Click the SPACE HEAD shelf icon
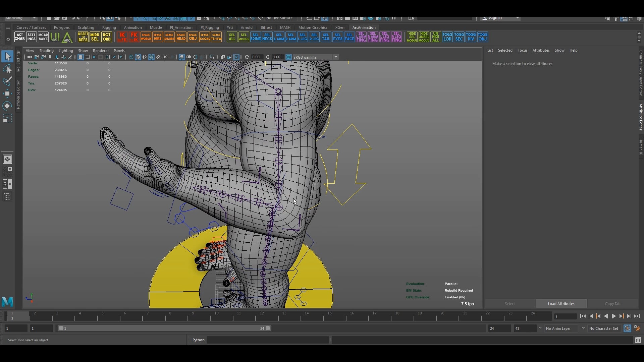644x362 pixels. [181, 37]
